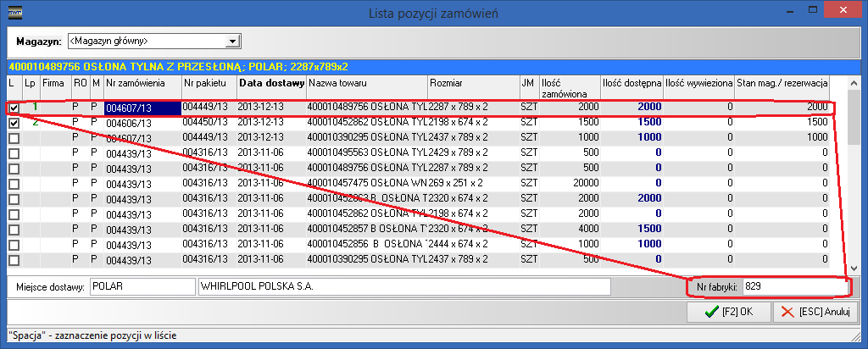Uncheck the first row checkbox for order 004607/13
This screenshot has height=349, width=868.
coord(14,108)
